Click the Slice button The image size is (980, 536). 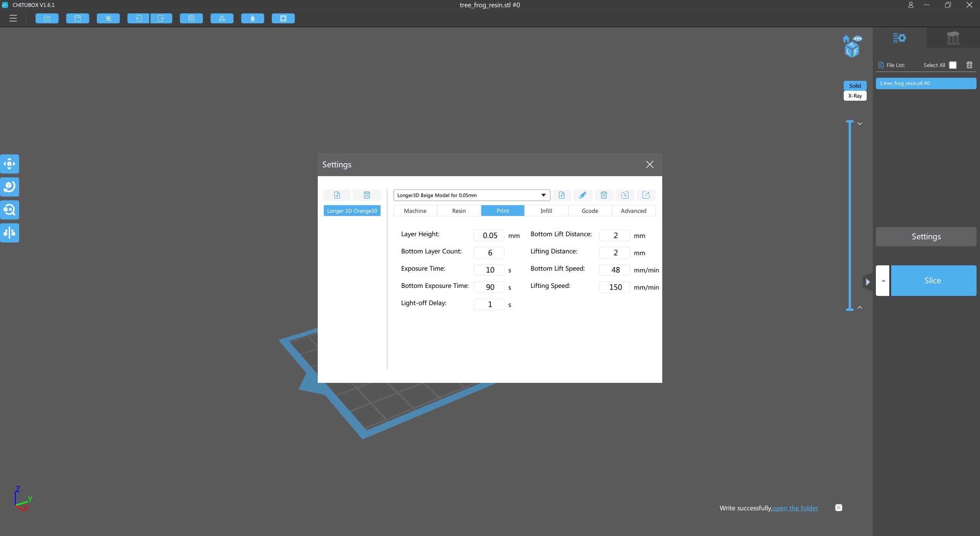point(933,281)
